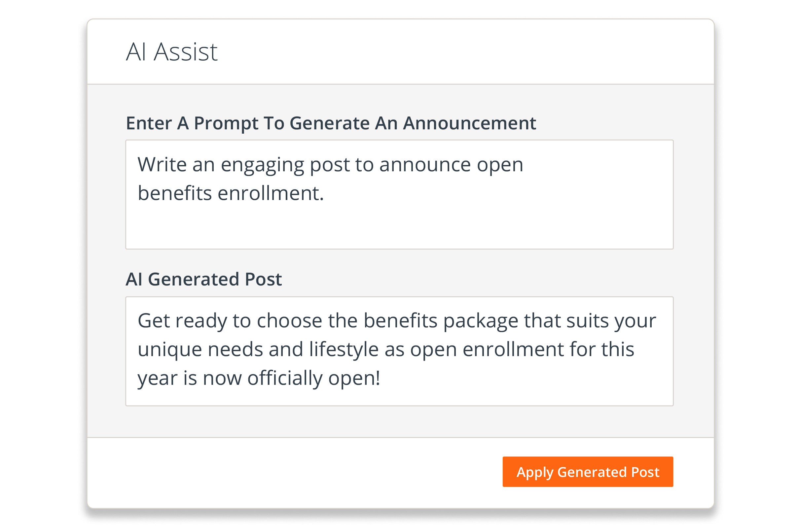Click 'officially open!' in generated post
This screenshot has height=532, width=798.
tap(313, 378)
